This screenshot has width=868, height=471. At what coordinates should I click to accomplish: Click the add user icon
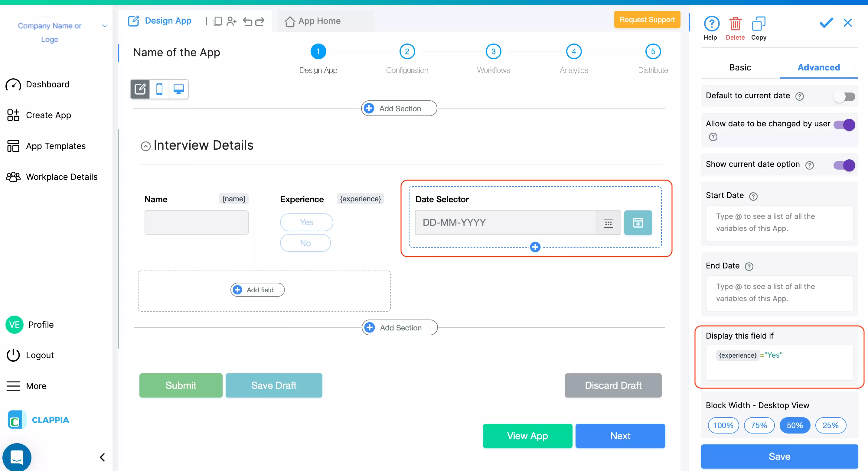click(231, 21)
